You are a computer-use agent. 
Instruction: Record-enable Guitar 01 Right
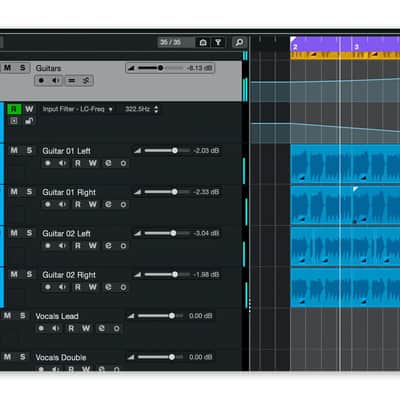coord(48,204)
